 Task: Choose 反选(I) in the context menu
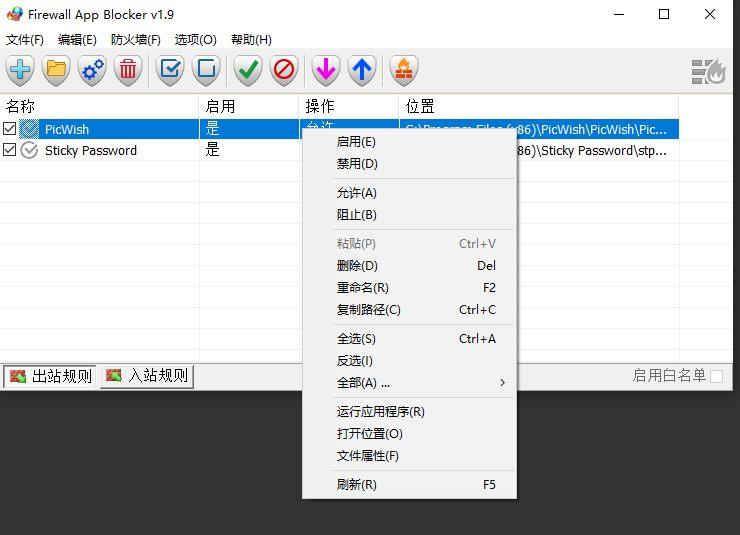tap(409, 360)
